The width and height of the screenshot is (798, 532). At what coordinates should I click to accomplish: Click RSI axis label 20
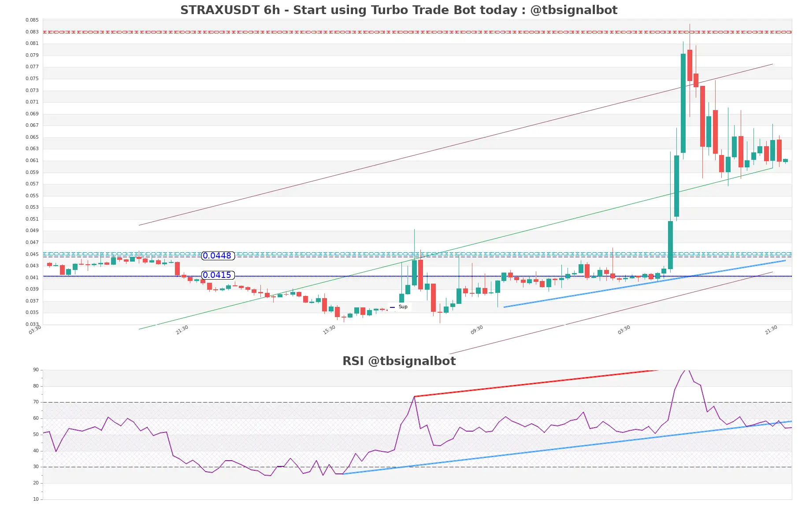(x=36, y=483)
